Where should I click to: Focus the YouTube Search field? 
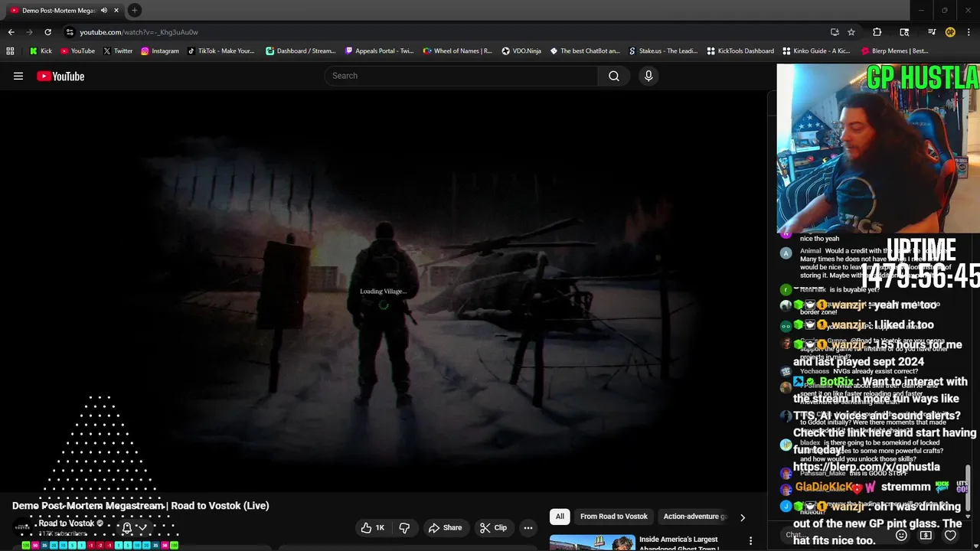pos(462,76)
